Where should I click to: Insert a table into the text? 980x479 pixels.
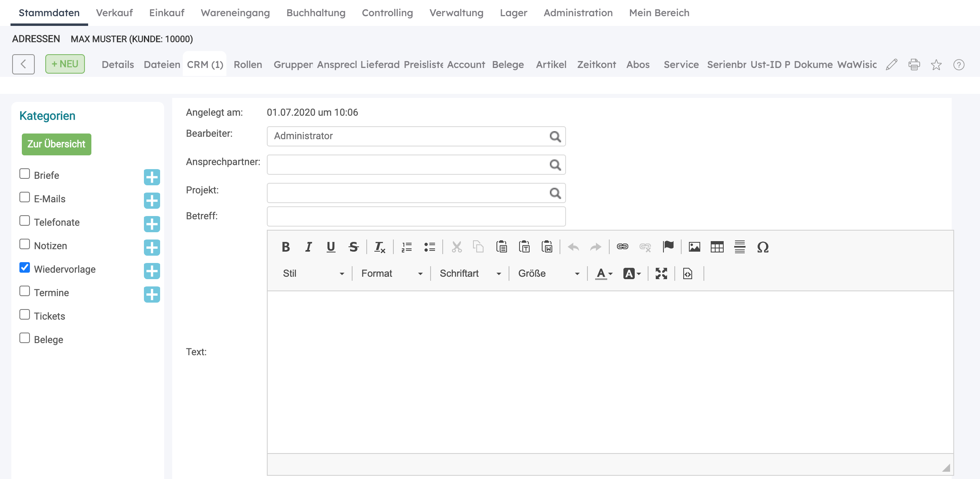[x=717, y=247]
